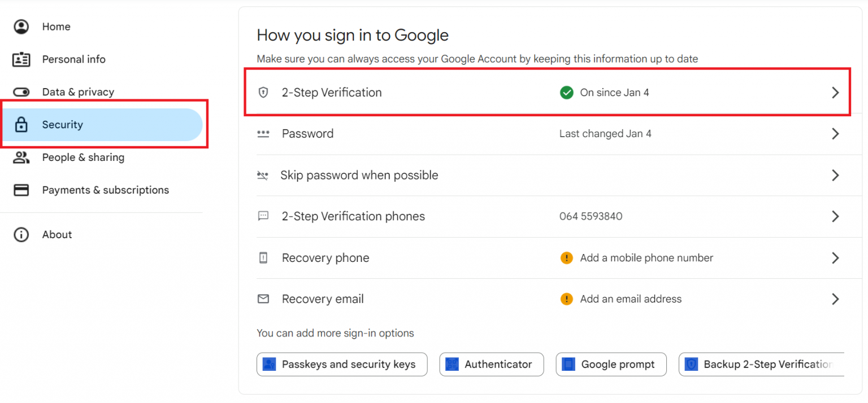Image resolution: width=868 pixels, height=403 pixels.
Task: Select the Payments & subscriptions card icon
Action: (x=21, y=190)
